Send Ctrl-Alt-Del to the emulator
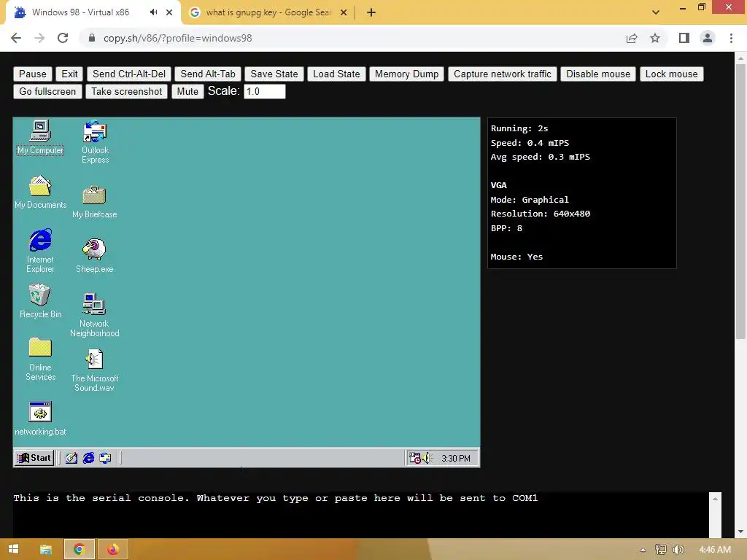This screenshot has width=747, height=560. coord(129,74)
